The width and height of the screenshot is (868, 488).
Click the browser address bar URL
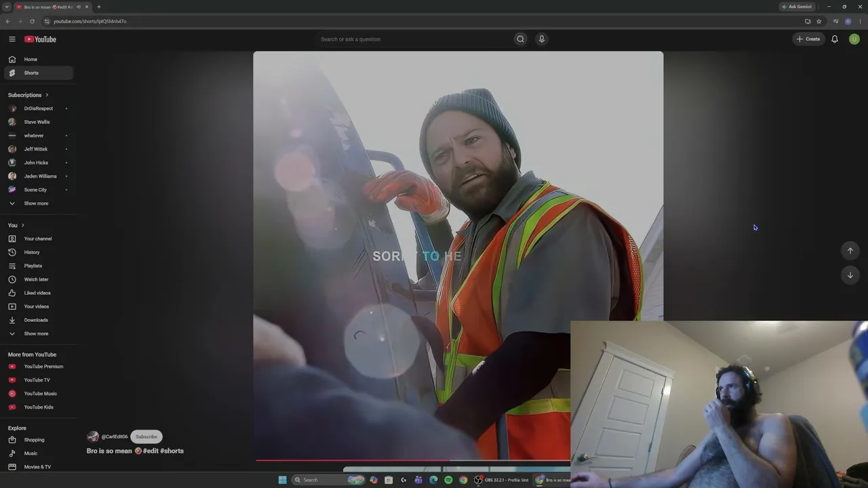[90, 21]
